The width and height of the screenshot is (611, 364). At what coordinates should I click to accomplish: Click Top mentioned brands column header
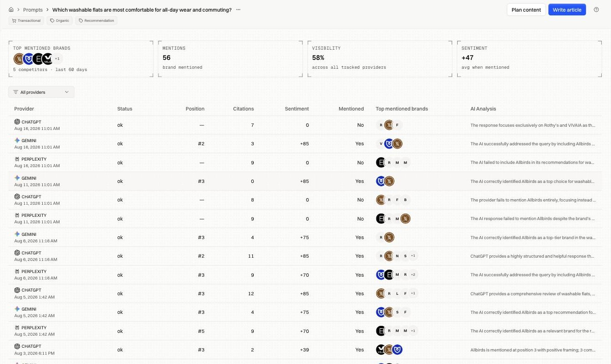coord(402,109)
